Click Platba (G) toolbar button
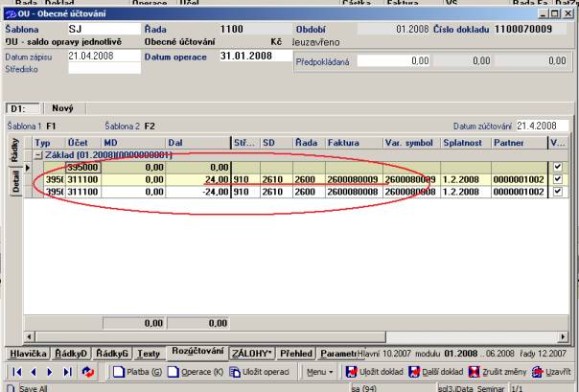Screen dimensions: 579x392 click(138, 371)
